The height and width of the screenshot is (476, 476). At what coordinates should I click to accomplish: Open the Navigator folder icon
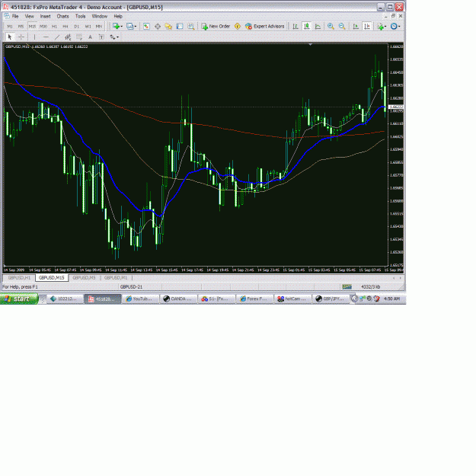click(x=168, y=27)
